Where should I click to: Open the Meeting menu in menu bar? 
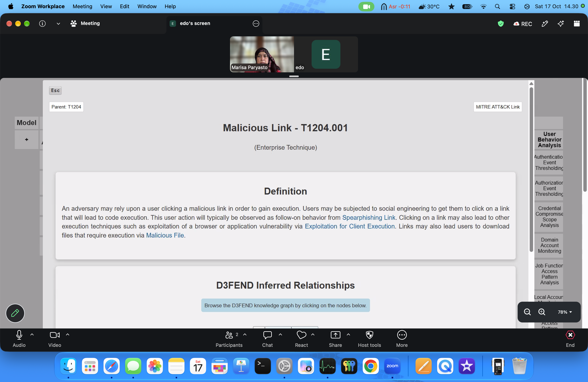click(x=82, y=6)
